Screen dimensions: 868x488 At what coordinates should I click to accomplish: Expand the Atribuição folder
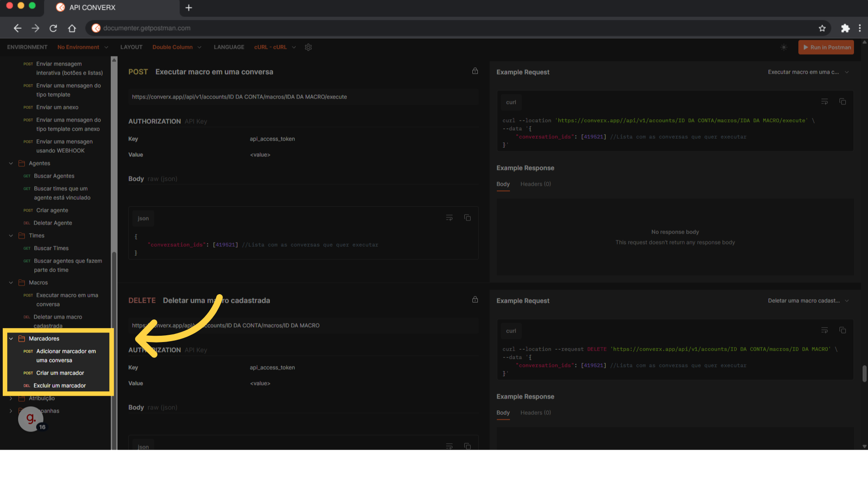pyautogui.click(x=11, y=398)
